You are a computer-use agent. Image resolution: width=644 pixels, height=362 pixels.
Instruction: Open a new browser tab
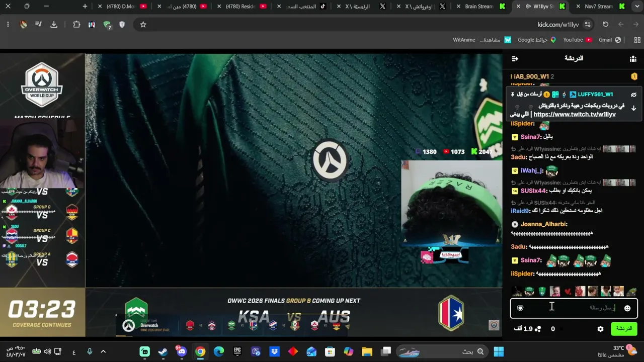click(85, 7)
